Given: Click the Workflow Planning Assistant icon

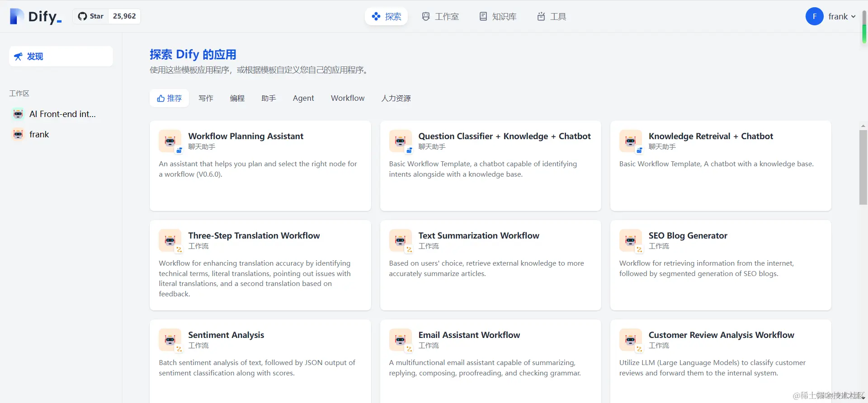Looking at the screenshot, I should click(170, 141).
